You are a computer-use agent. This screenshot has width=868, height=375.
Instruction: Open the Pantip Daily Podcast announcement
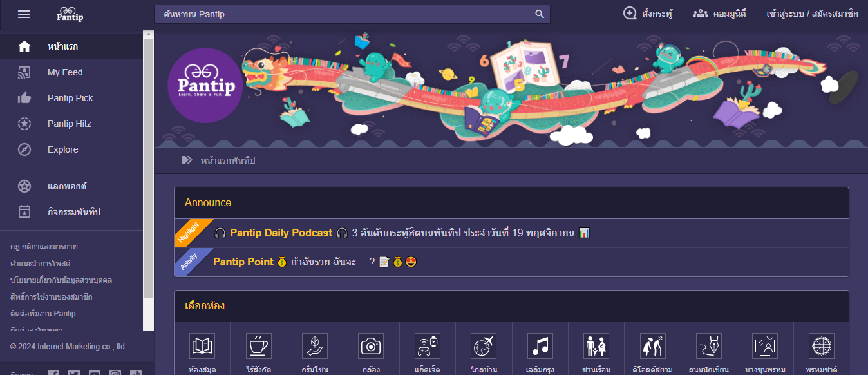tap(402, 233)
